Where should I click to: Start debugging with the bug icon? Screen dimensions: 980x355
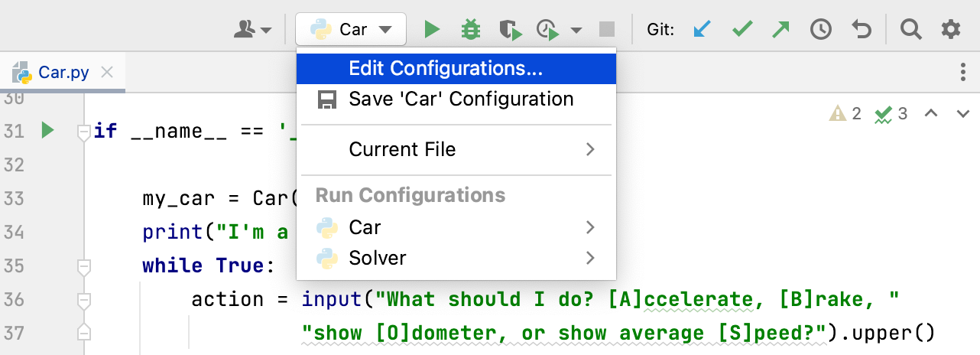pyautogui.click(x=470, y=30)
